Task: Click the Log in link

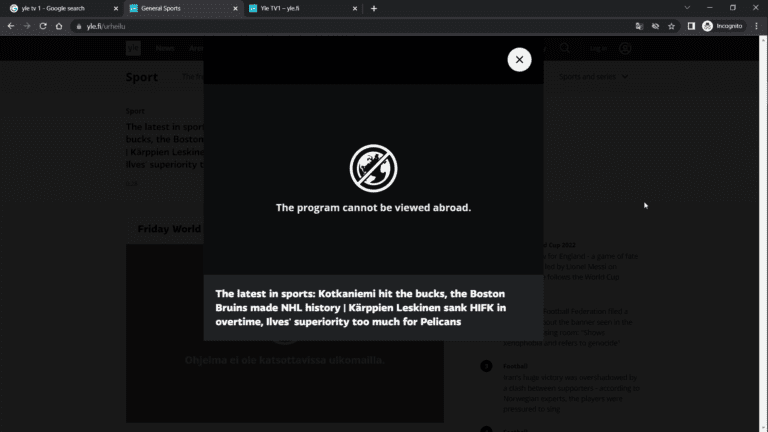Action: pyautogui.click(x=598, y=48)
